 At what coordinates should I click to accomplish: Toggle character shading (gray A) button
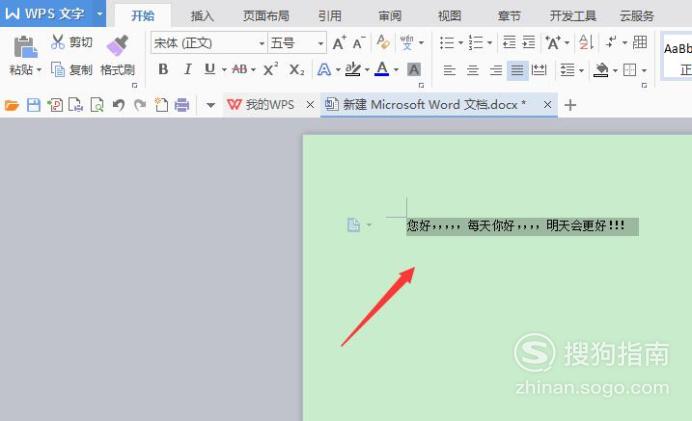[414, 69]
